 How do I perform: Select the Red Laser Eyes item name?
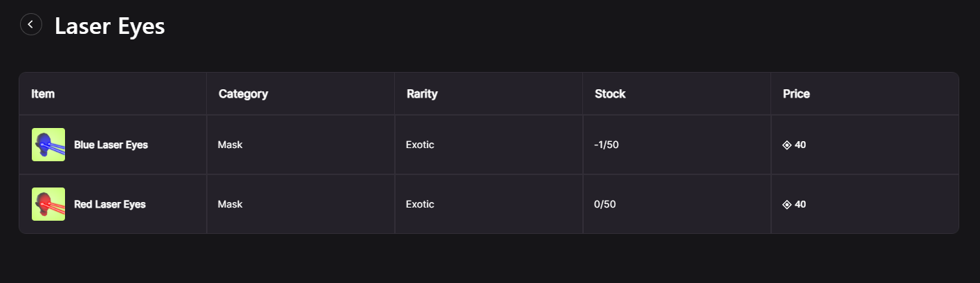(x=110, y=205)
